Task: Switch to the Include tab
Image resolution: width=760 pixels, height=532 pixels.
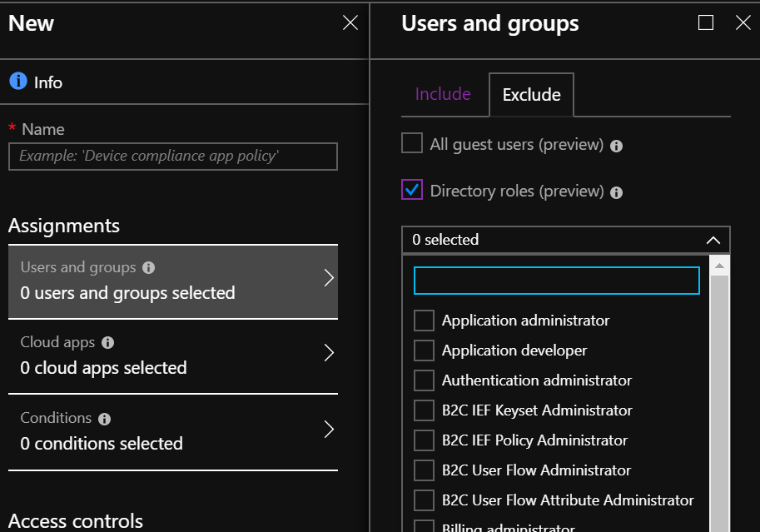Action: point(443,94)
